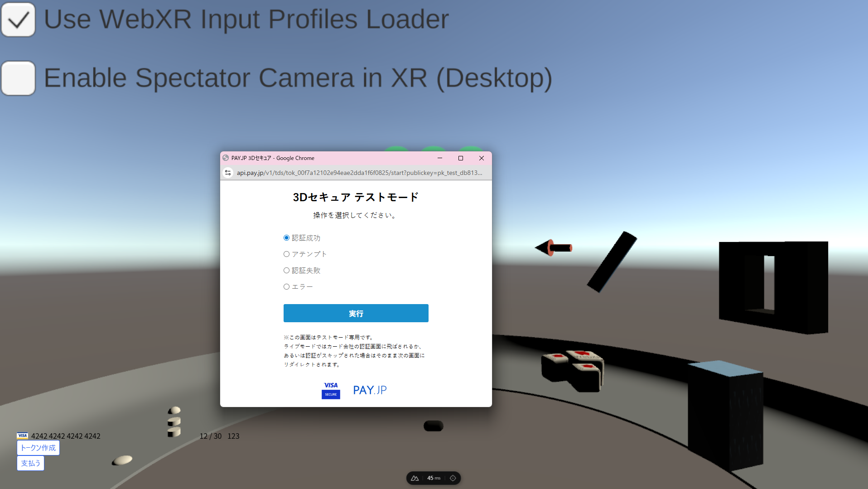Click the トークン作成 button
Screen dimensions: 868x489
38,448
